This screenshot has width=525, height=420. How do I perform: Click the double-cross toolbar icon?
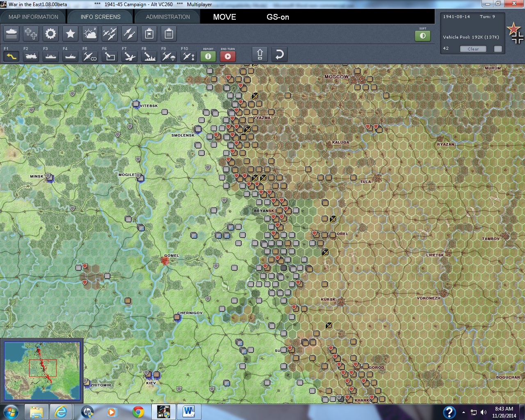click(x=31, y=34)
